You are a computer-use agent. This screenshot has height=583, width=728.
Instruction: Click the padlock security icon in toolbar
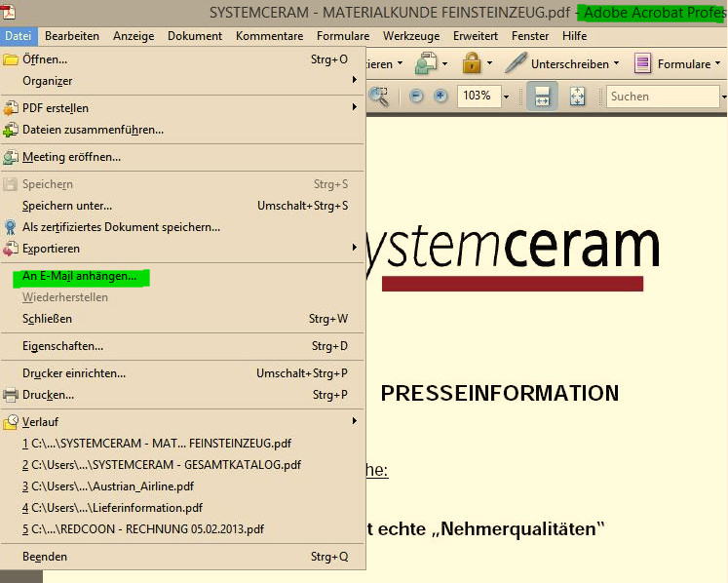pos(472,62)
